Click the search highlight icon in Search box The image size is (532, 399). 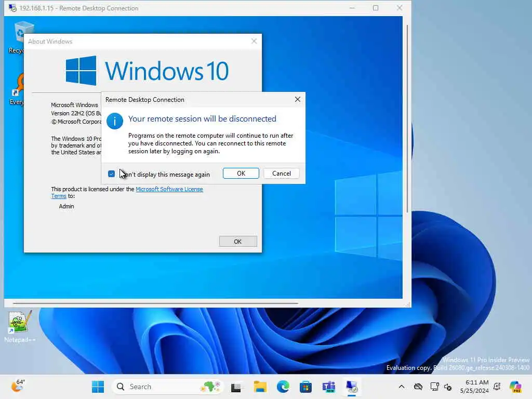coord(210,387)
